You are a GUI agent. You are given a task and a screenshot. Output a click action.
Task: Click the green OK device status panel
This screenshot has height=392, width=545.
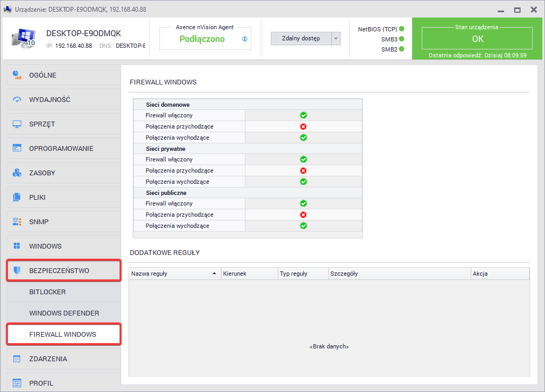point(478,39)
